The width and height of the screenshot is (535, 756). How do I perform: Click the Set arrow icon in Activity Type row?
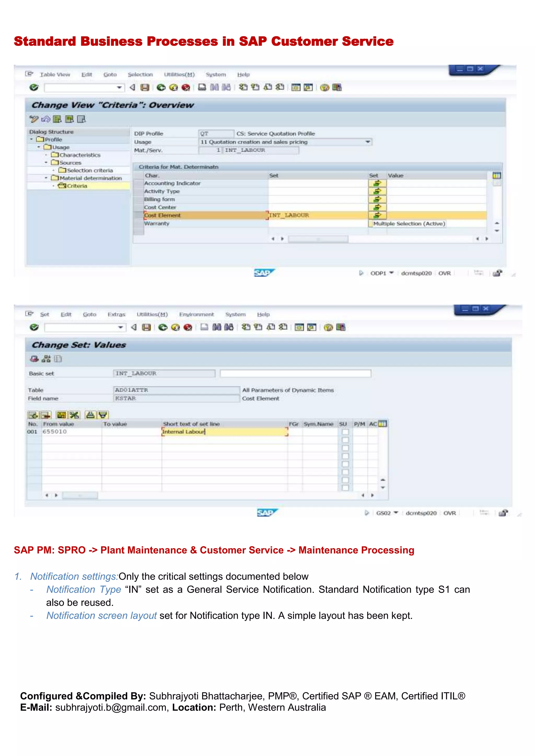(377, 191)
